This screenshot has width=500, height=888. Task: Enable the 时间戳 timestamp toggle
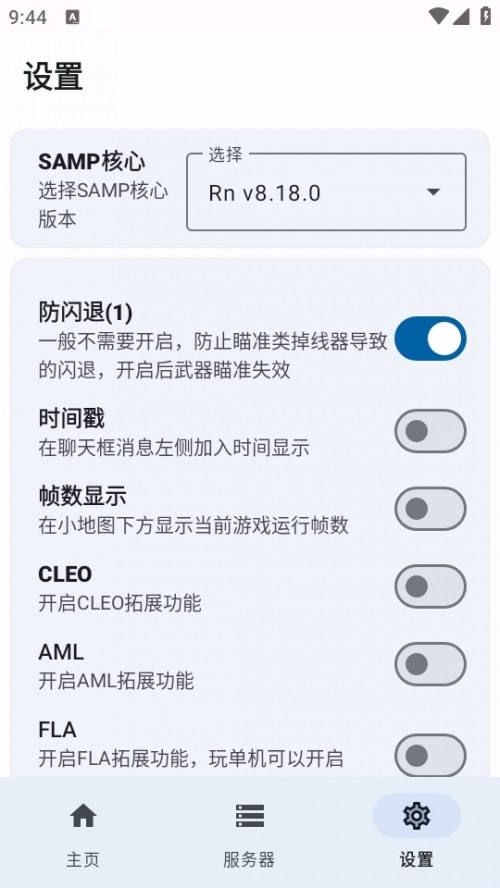pyautogui.click(x=430, y=431)
